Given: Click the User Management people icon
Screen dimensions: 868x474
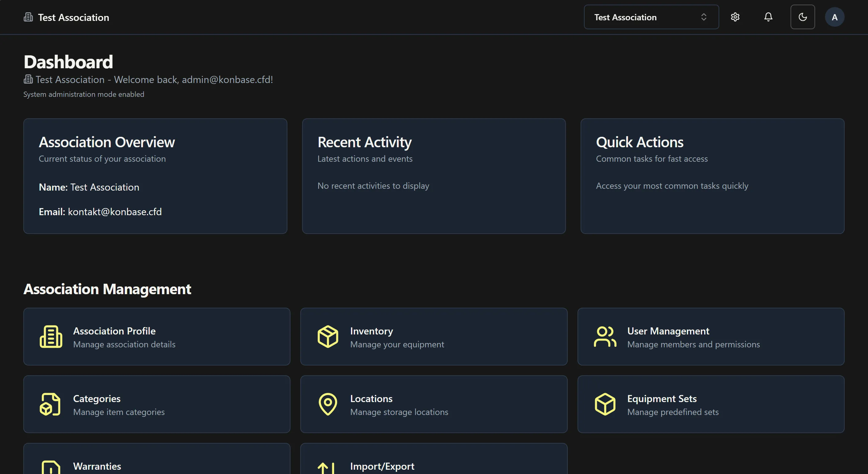Looking at the screenshot, I should (605, 337).
